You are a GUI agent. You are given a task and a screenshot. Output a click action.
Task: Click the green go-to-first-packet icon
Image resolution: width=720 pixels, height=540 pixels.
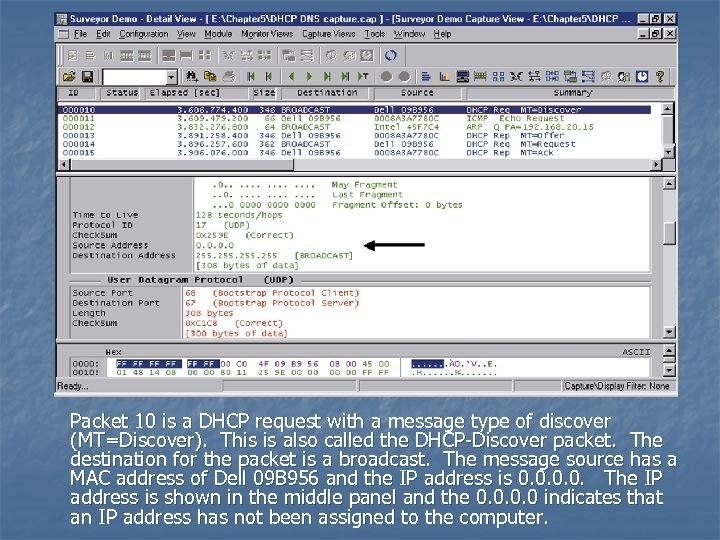click(251, 76)
